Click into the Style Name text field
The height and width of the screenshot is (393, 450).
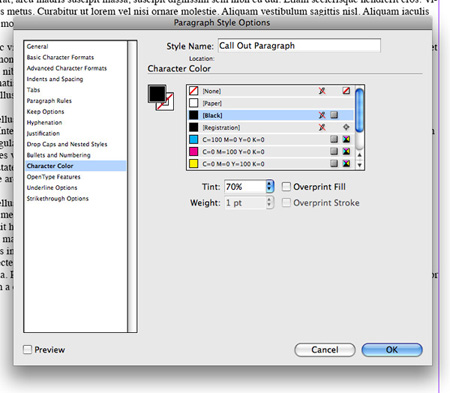click(x=299, y=46)
